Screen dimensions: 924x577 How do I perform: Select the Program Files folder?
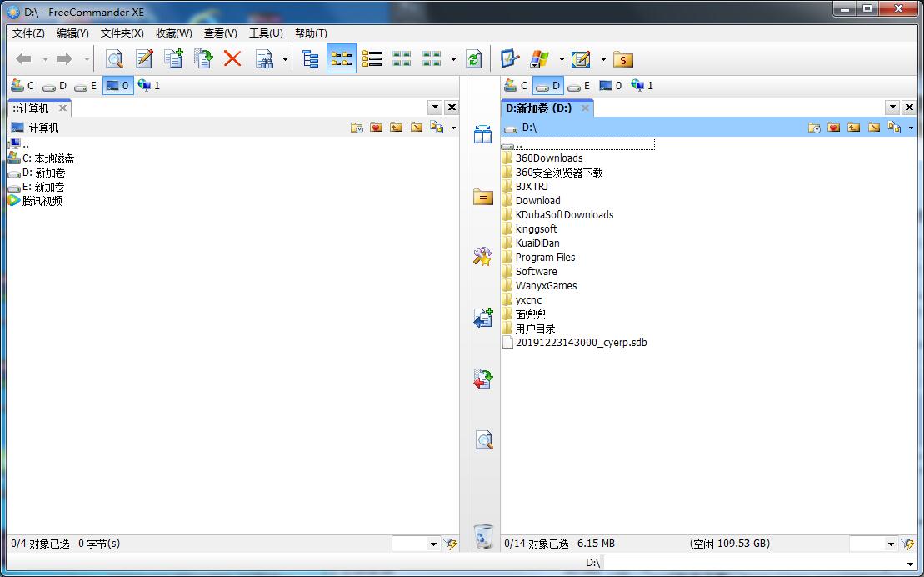[538, 257]
